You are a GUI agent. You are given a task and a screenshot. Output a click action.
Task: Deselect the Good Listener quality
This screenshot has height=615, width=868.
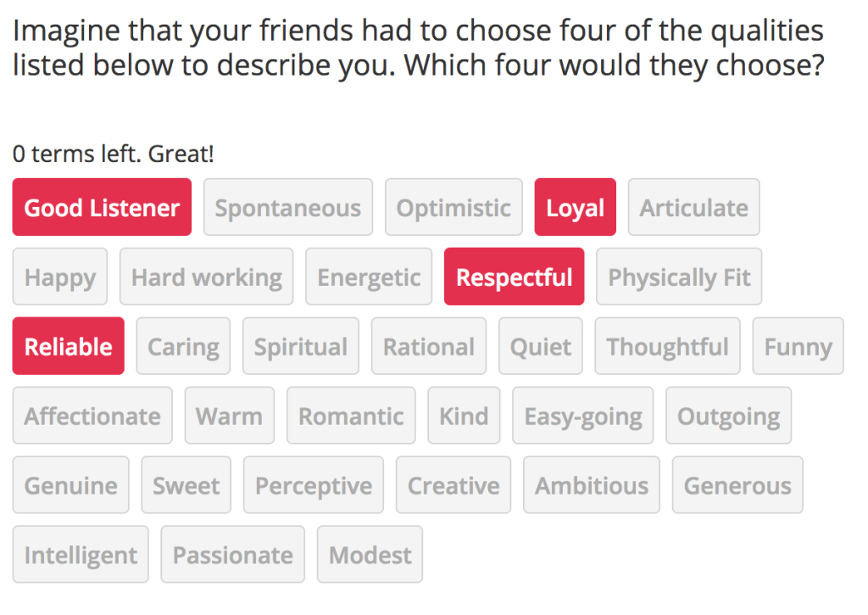click(x=102, y=208)
